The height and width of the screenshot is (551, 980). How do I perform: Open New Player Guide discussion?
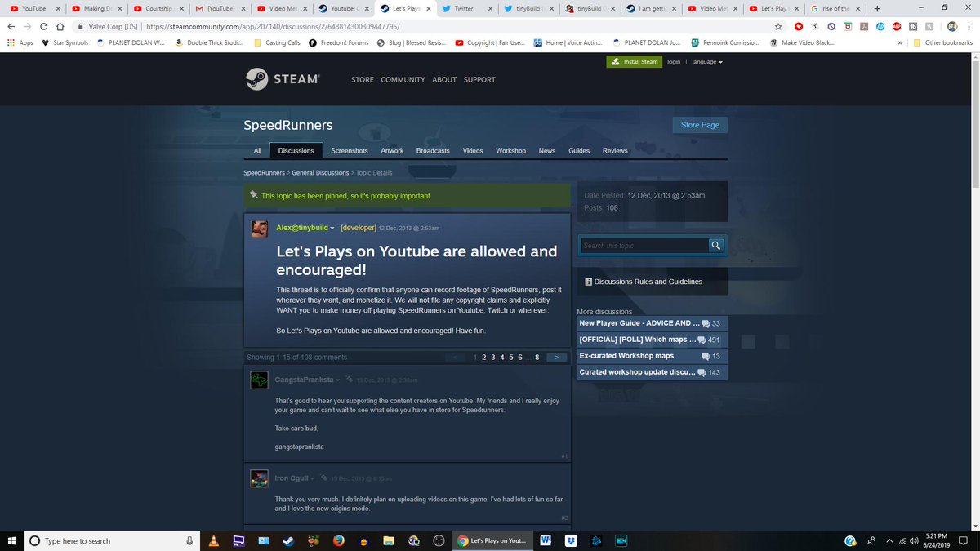click(x=650, y=323)
